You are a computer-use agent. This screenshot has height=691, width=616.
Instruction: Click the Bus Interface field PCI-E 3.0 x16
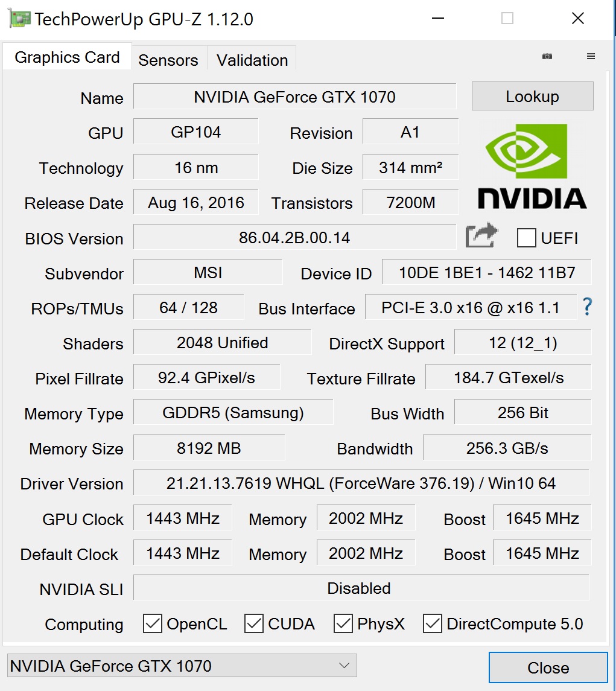pyautogui.click(x=471, y=307)
